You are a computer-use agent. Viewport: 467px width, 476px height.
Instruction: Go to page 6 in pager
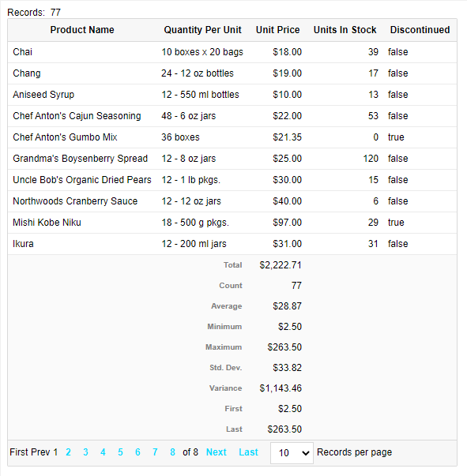click(137, 452)
